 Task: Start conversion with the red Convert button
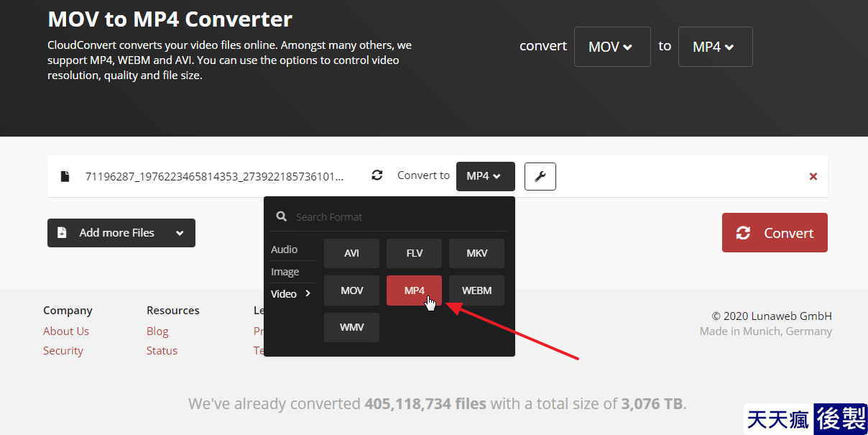click(x=775, y=233)
